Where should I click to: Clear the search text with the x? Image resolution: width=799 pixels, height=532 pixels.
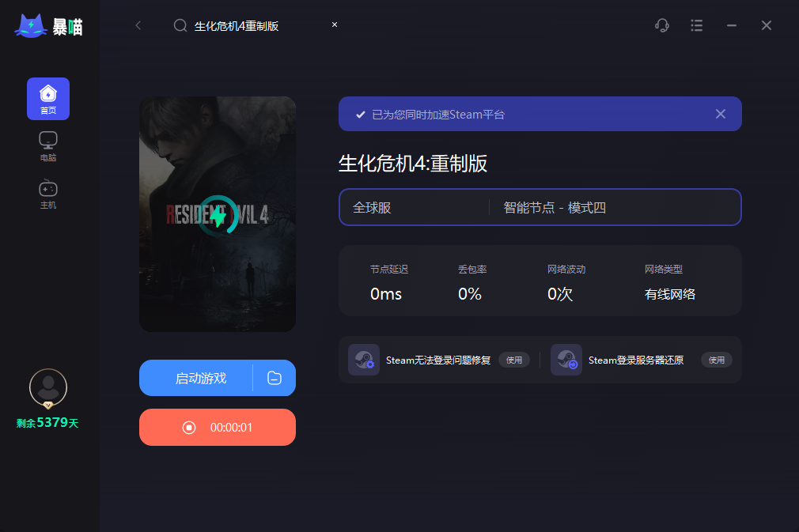335,25
